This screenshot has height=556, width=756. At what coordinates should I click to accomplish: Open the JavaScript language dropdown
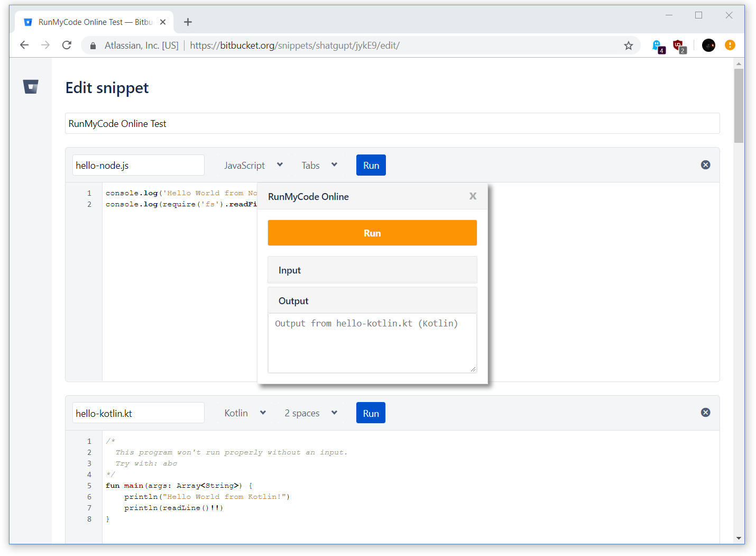tap(253, 165)
